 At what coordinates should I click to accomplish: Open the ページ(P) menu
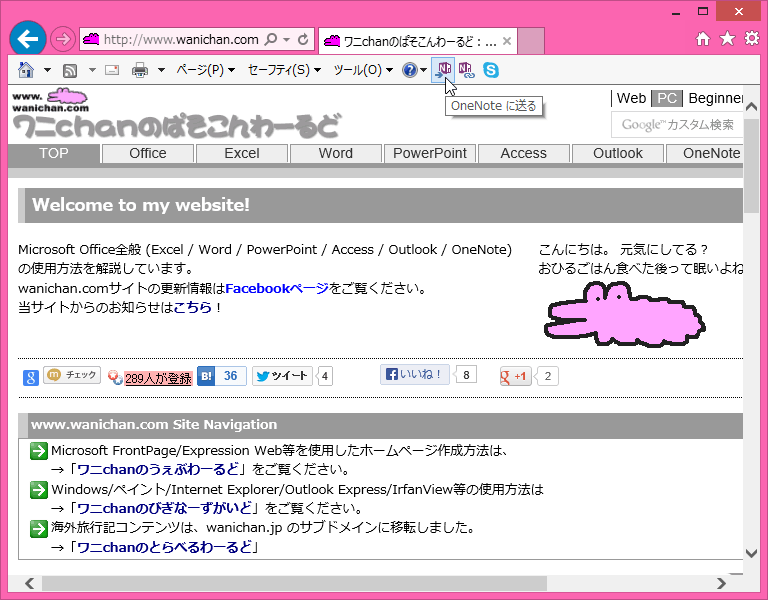(206, 70)
